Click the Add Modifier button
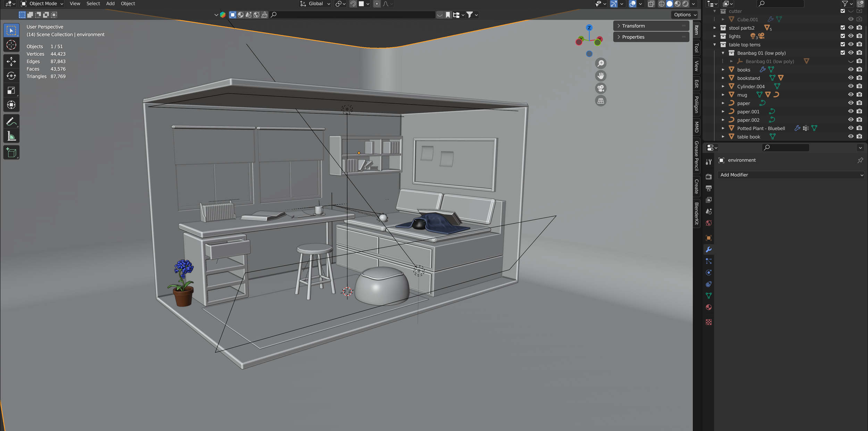 click(x=791, y=175)
